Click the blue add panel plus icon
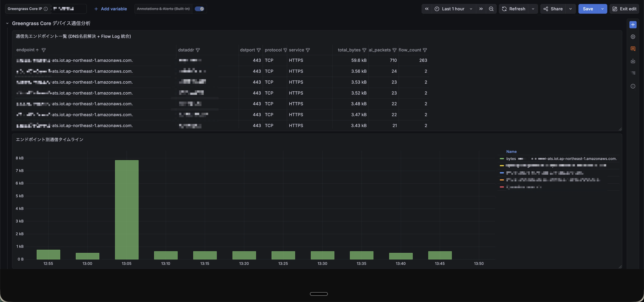Image resolution: width=644 pixels, height=302 pixels. tap(633, 25)
